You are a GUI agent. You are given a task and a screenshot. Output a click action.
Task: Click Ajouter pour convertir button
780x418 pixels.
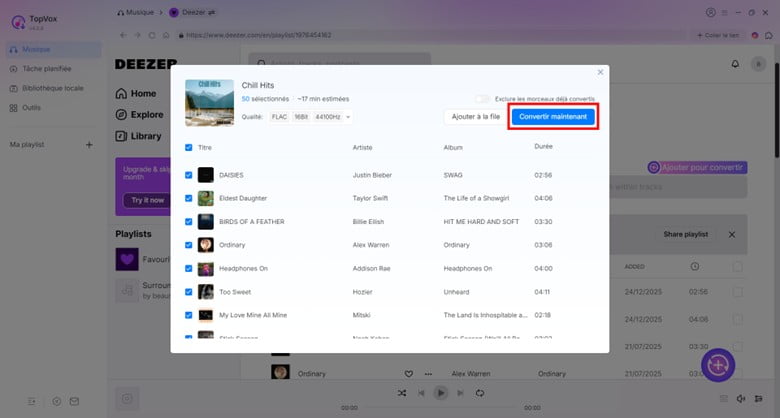(x=697, y=168)
